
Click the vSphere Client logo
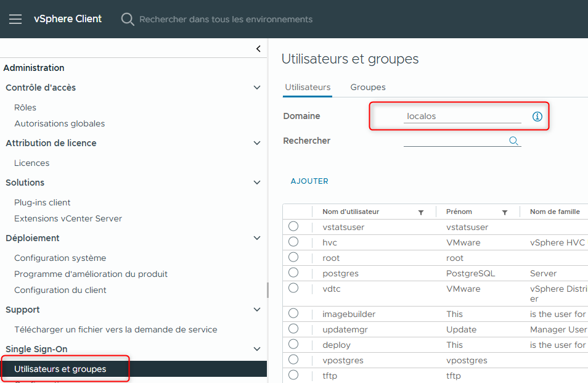[x=68, y=19]
